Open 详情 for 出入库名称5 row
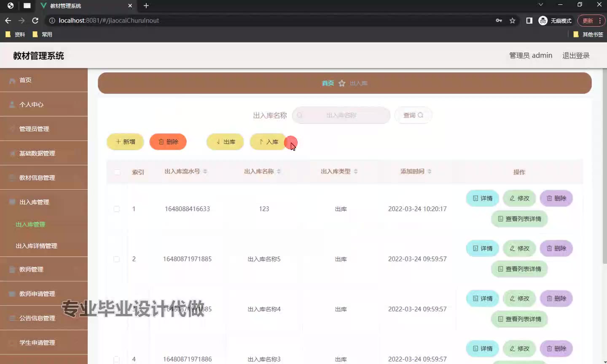 (482, 248)
